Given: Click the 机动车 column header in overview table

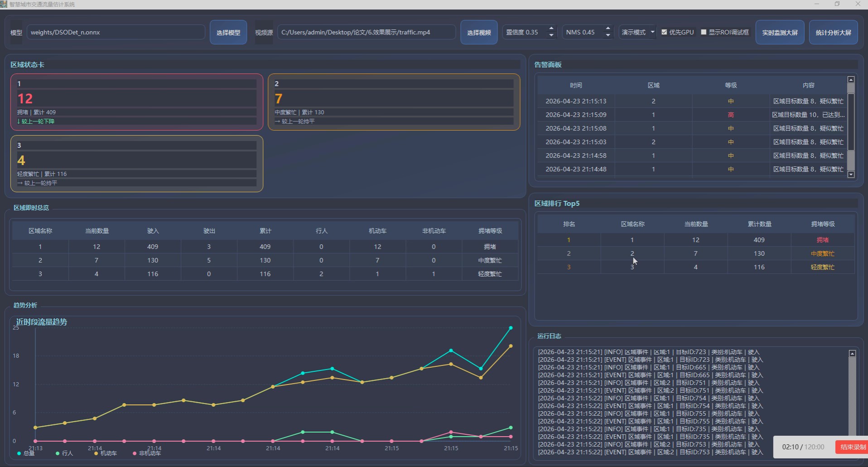Looking at the screenshot, I should [377, 231].
